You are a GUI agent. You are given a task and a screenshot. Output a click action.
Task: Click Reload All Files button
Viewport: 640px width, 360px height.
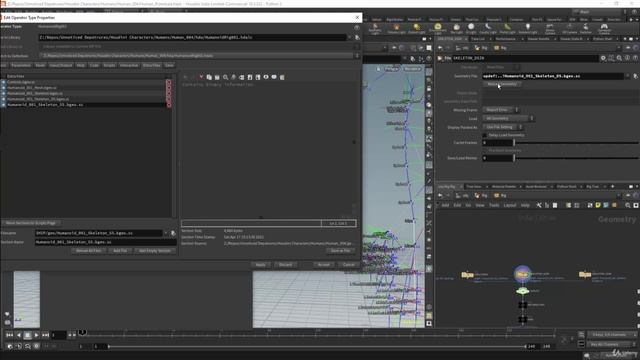pos(89,251)
